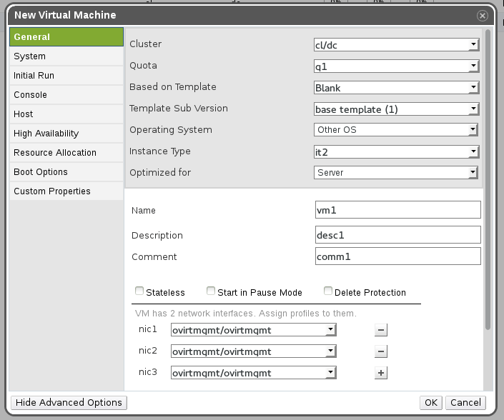The image size is (504, 420).
Task: Open the Optimized for dropdown
Action: 396,173
